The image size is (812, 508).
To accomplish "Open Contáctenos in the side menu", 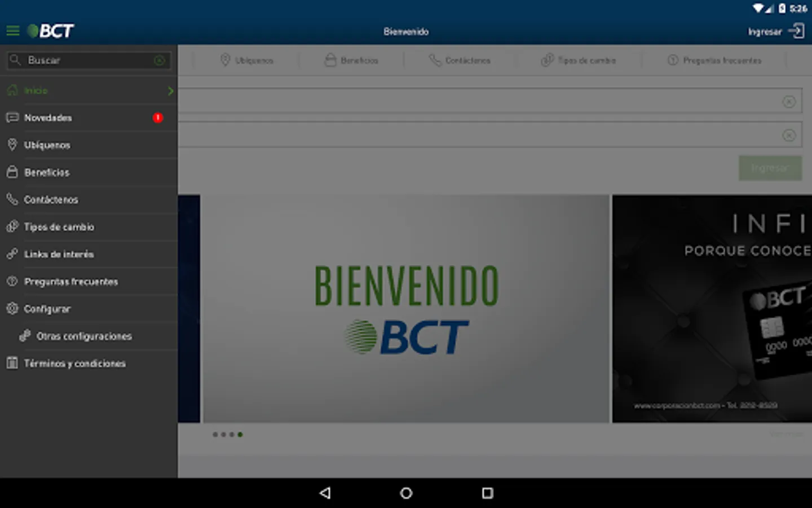I will click(x=89, y=199).
